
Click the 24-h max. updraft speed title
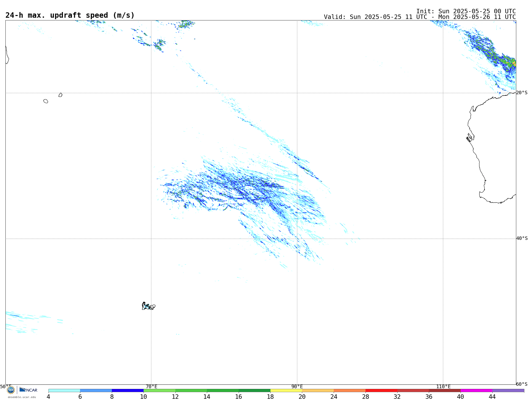[x=70, y=15]
